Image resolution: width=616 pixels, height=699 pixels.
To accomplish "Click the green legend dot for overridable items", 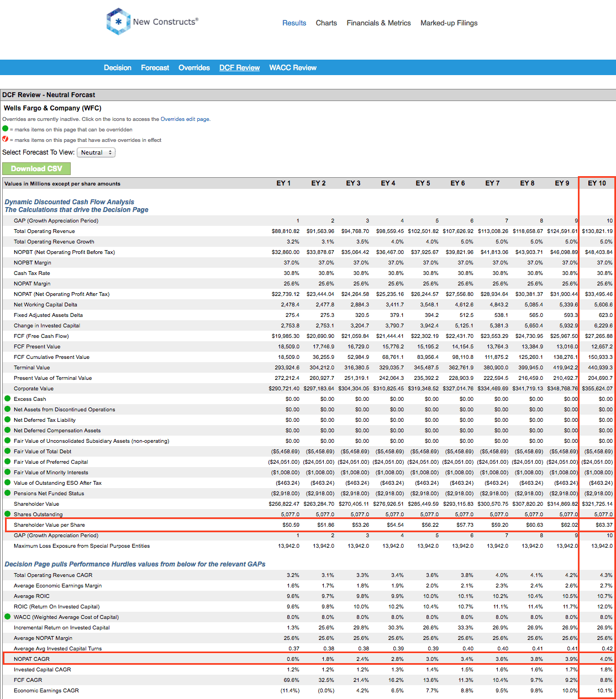I will [6, 129].
